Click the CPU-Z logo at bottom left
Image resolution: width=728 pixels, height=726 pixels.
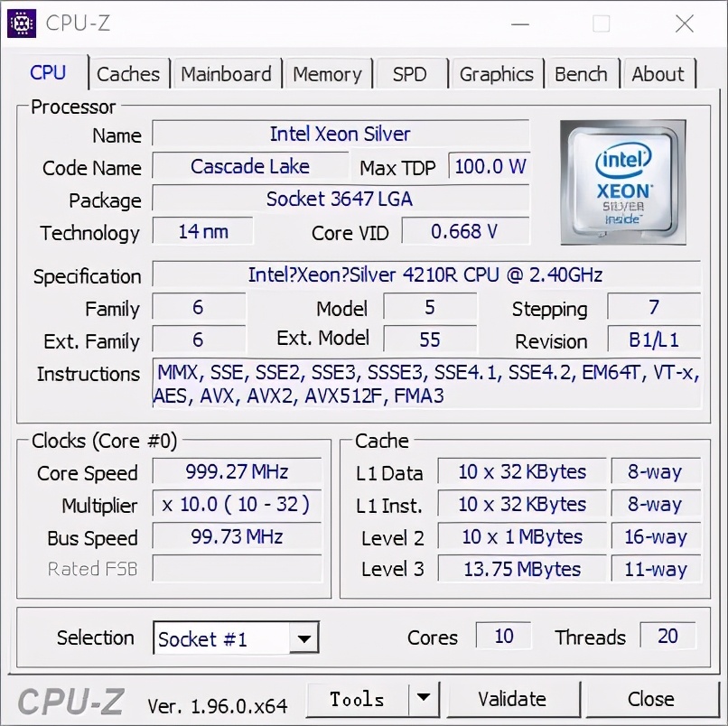pos(71,702)
